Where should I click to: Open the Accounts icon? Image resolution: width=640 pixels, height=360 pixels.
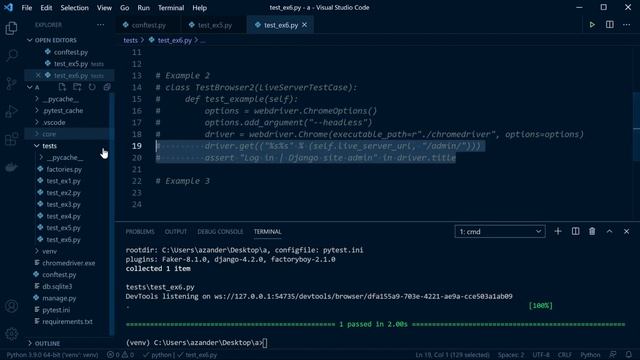coord(11,306)
